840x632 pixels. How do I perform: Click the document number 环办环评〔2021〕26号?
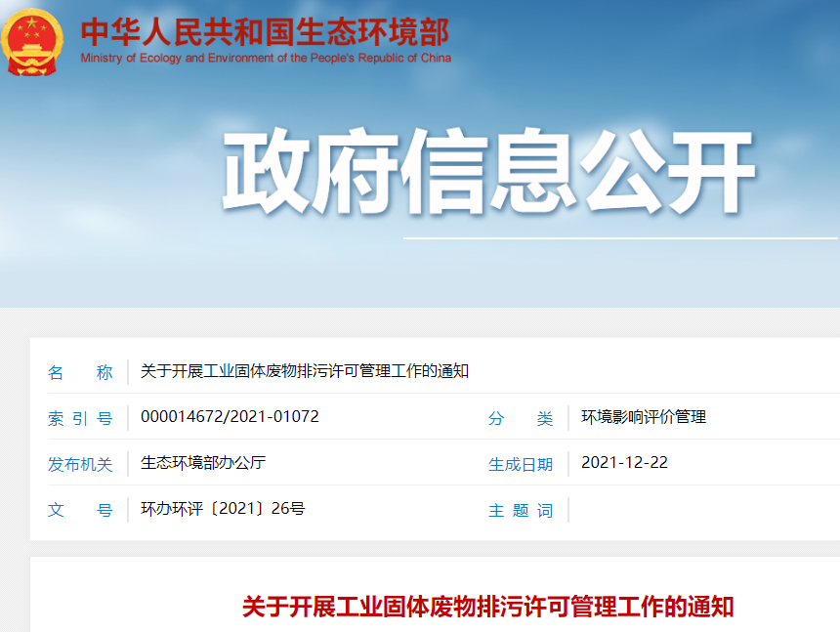[223, 509]
